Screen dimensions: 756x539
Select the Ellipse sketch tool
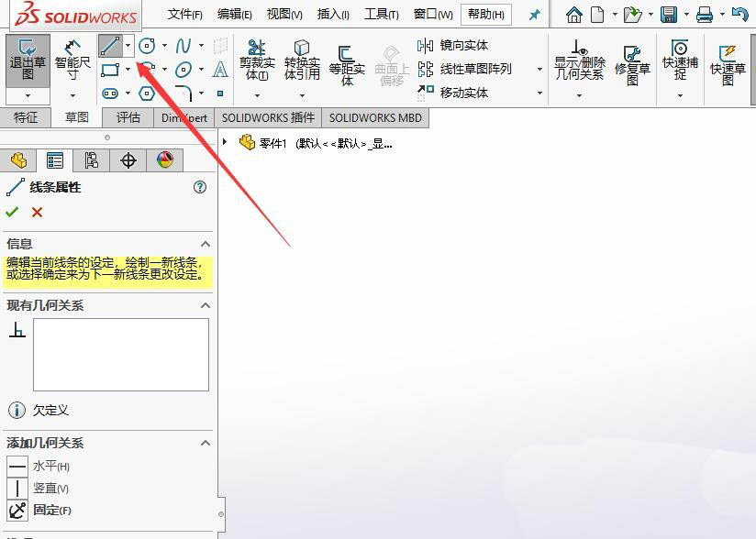tap(183, 70)
